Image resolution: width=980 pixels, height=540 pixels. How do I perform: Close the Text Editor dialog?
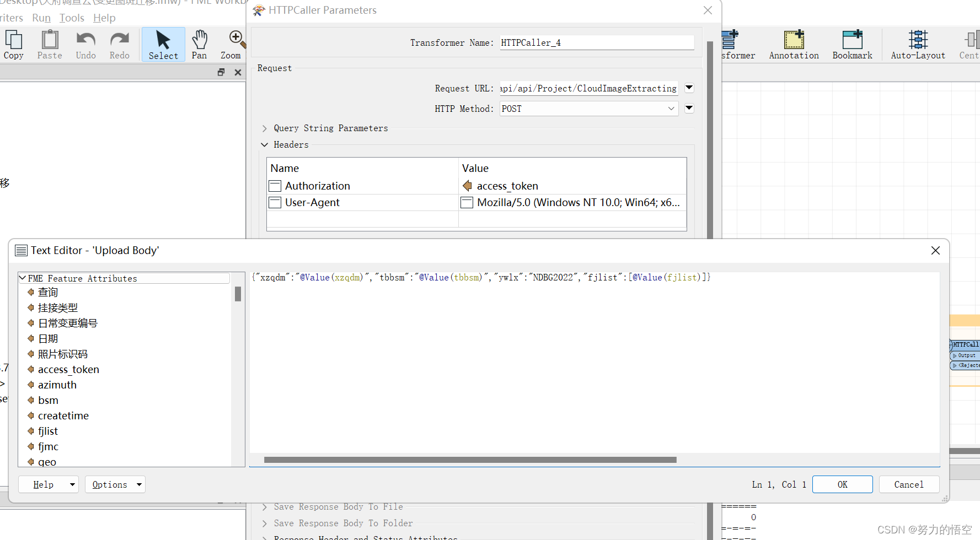[x=935, y=250]
